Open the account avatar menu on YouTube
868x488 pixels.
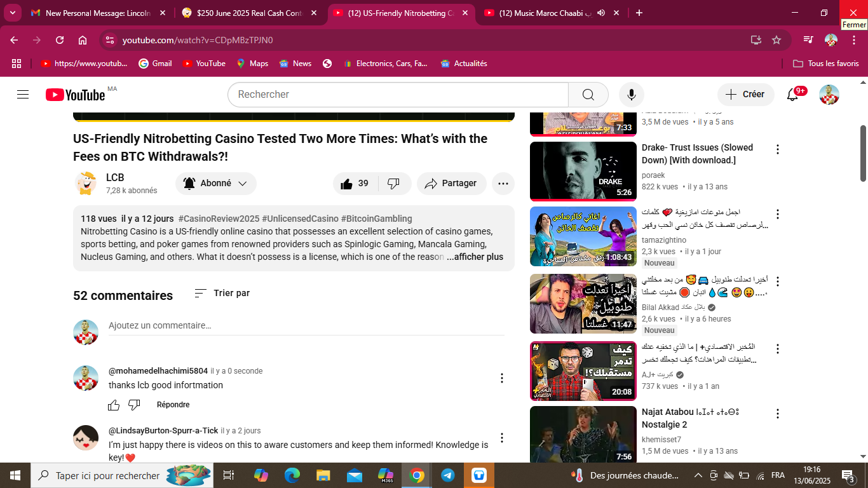(829, 95)
